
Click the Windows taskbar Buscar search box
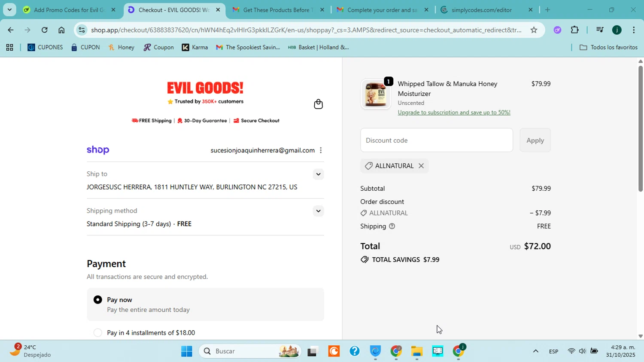tap(250, 351)
